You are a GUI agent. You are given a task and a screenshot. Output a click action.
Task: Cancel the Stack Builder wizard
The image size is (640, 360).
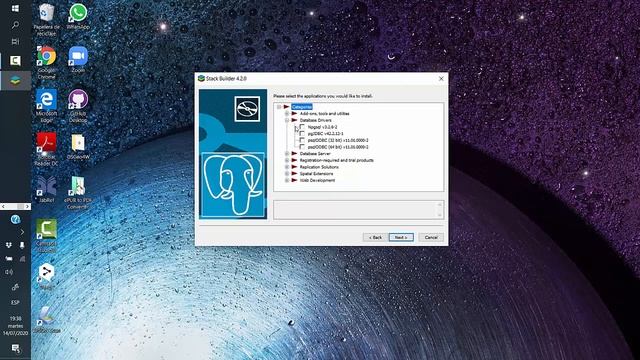click(431, 237)
